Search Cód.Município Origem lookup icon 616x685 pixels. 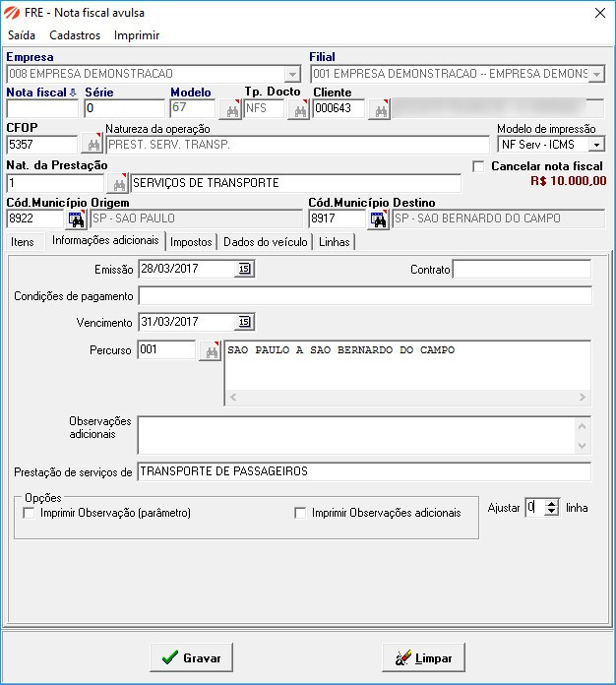pos(76,218)
